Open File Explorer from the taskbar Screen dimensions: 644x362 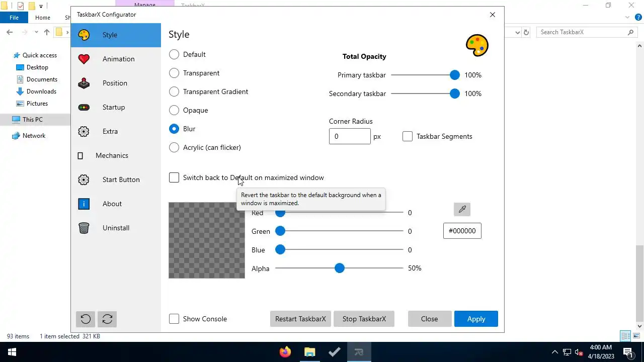tap(309, 352)
